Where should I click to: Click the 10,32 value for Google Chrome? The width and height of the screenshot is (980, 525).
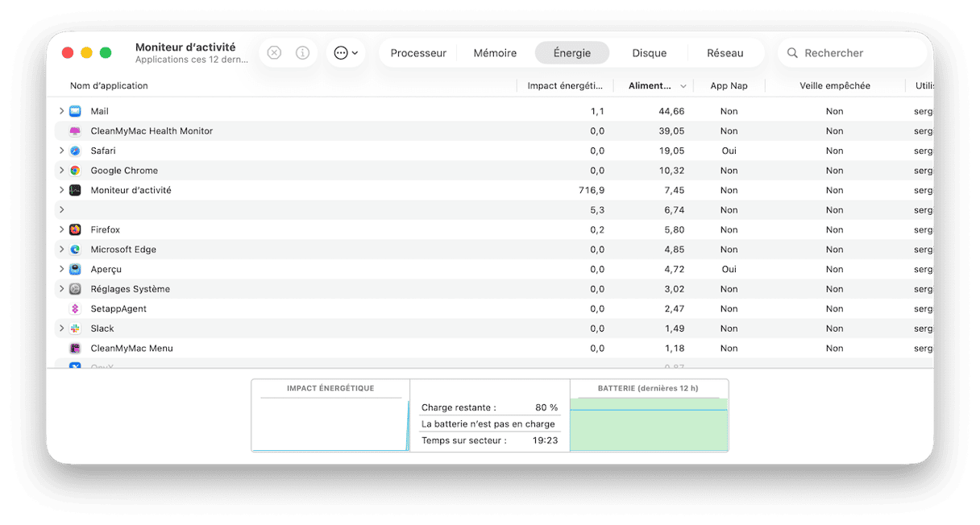point(671,171)
